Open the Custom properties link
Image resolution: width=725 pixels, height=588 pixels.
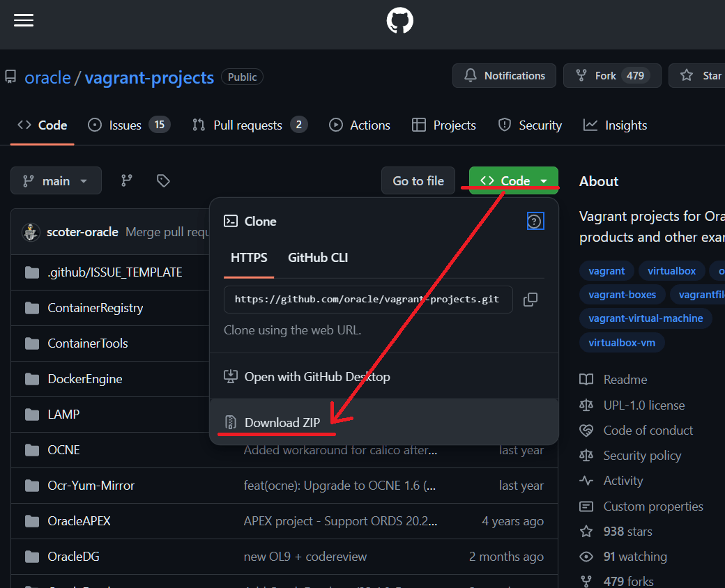[x=641, y=506]
